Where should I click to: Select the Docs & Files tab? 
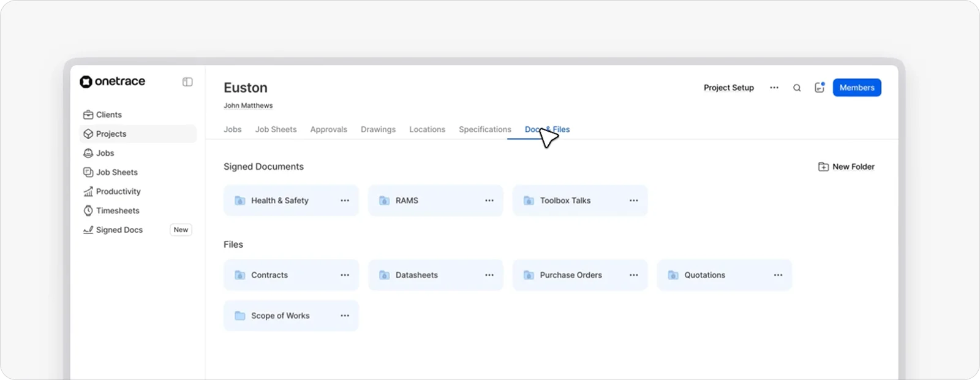547,129
